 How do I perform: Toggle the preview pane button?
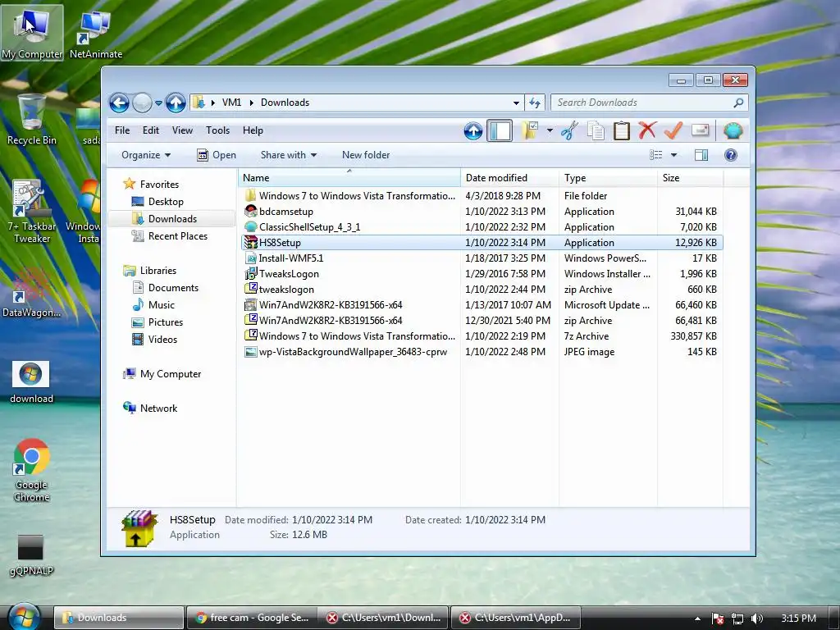pos(701,155)
